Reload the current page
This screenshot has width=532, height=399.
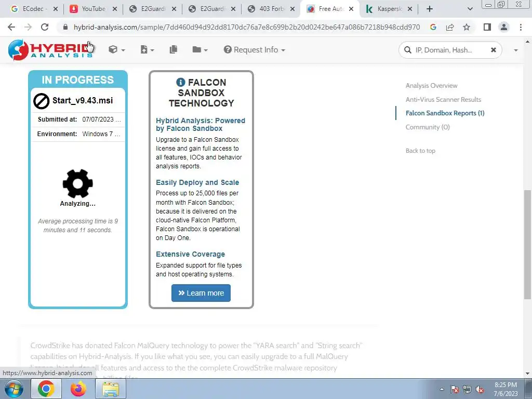tap(45, 27)
